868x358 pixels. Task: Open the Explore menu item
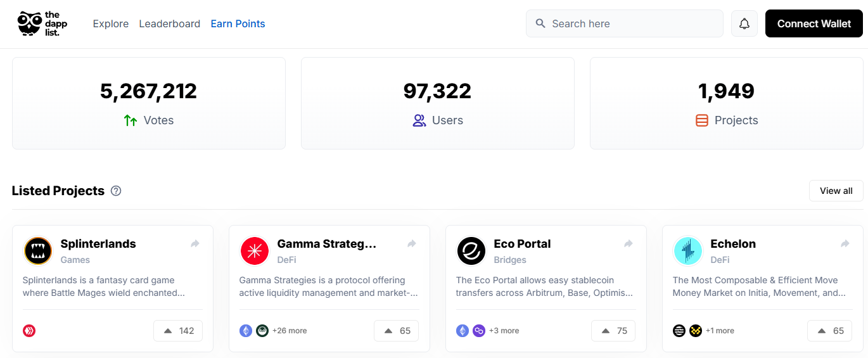click(x=111, y=23)
